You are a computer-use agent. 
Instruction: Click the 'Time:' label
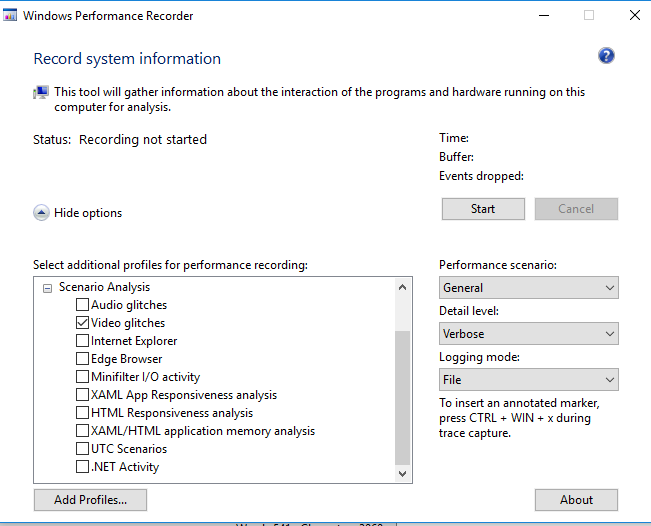point(454,138)
